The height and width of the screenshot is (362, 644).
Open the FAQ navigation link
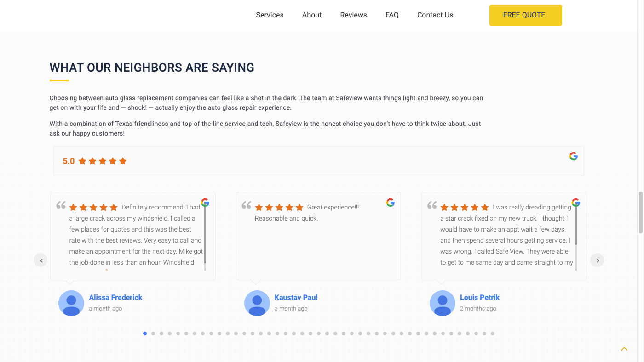point(392,15)
